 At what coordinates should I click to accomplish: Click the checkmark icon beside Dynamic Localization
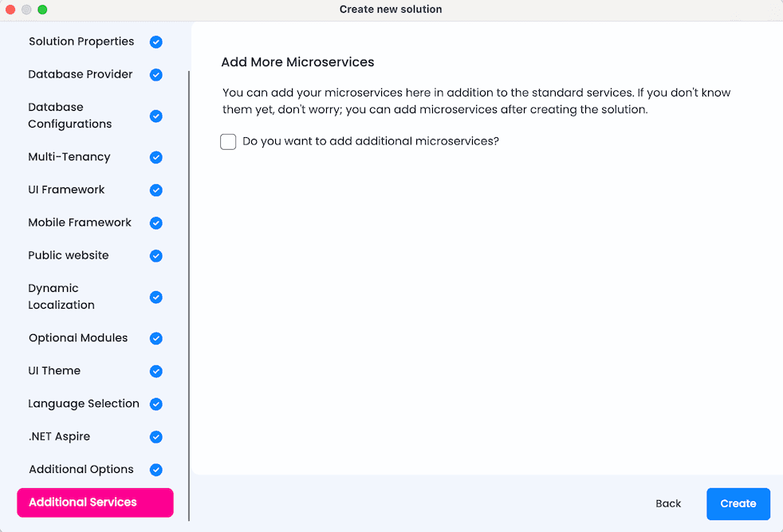[155, 298]
